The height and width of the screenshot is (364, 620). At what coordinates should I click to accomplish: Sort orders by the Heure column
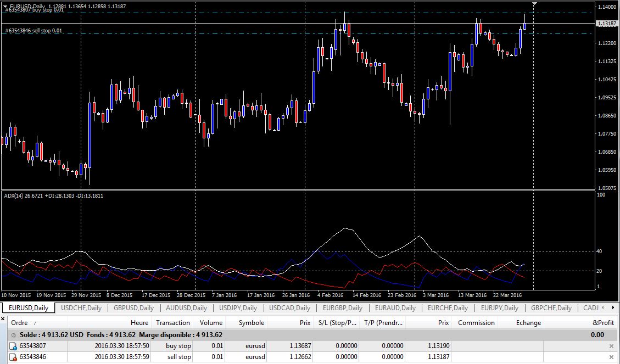139,323
